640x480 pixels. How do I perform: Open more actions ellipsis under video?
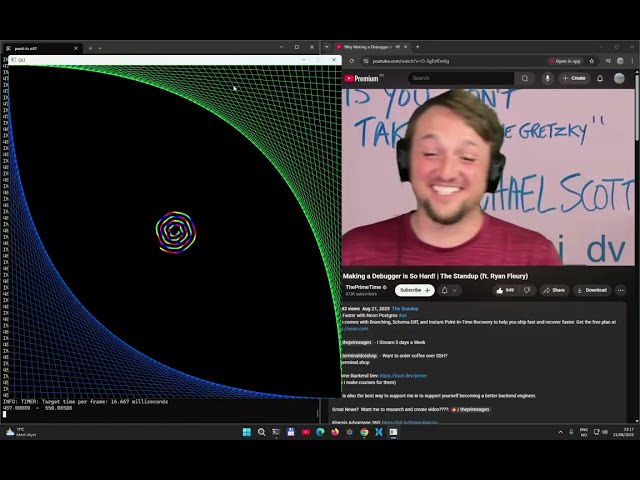point(620,290)
